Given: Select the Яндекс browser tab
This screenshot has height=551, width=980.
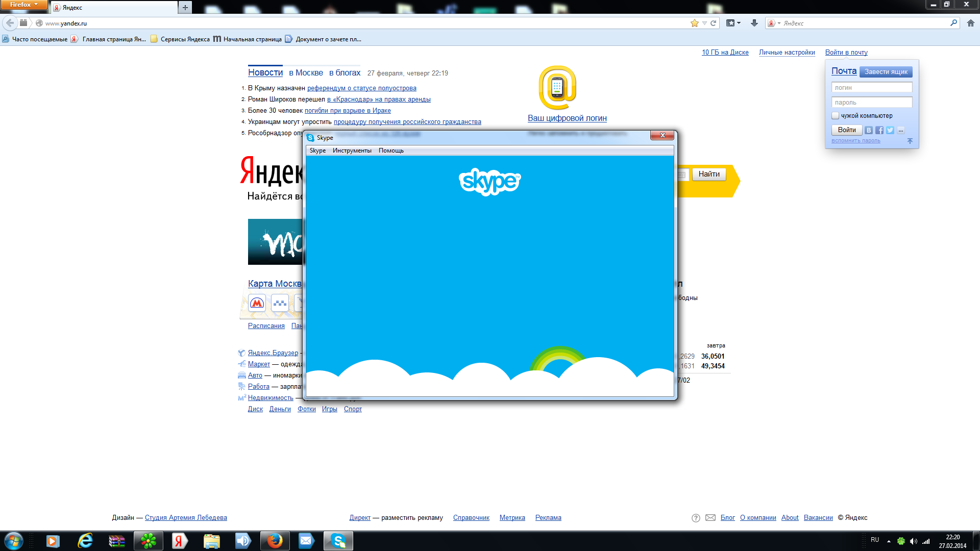Looking at the screenshot, I should click(x=114, y=8).
